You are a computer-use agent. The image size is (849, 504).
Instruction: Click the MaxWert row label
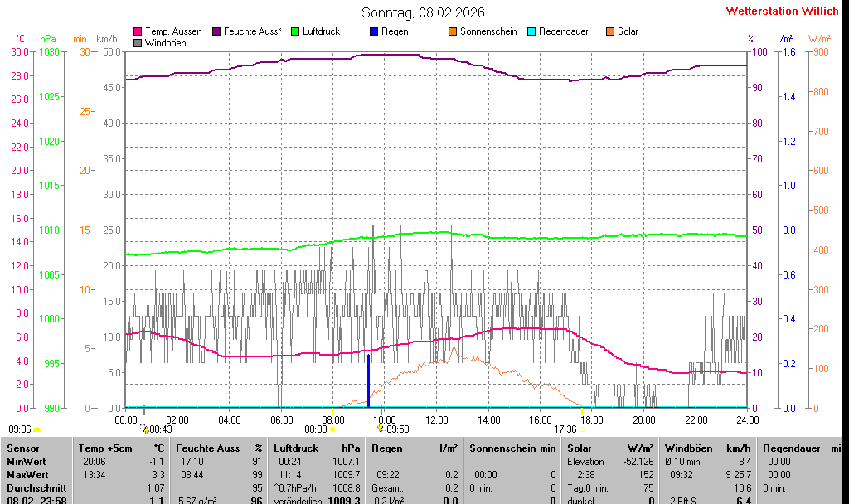click(x=27, y=475)
